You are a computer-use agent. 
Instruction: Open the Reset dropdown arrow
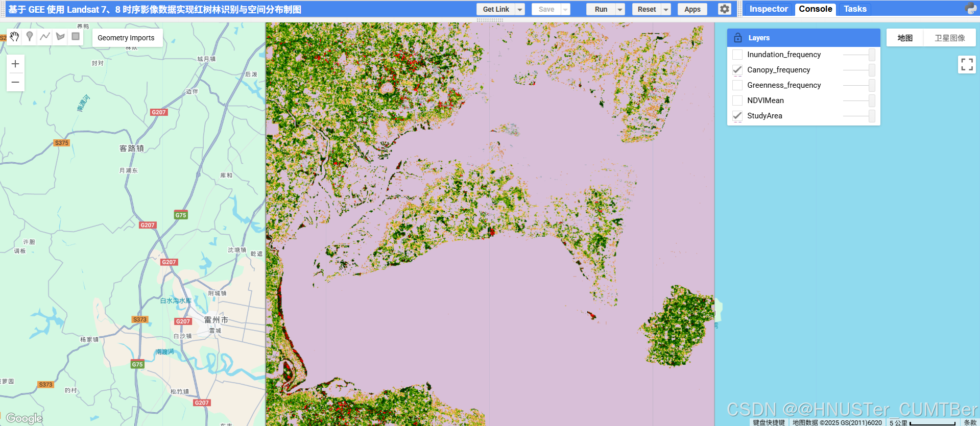click(666, 9)
